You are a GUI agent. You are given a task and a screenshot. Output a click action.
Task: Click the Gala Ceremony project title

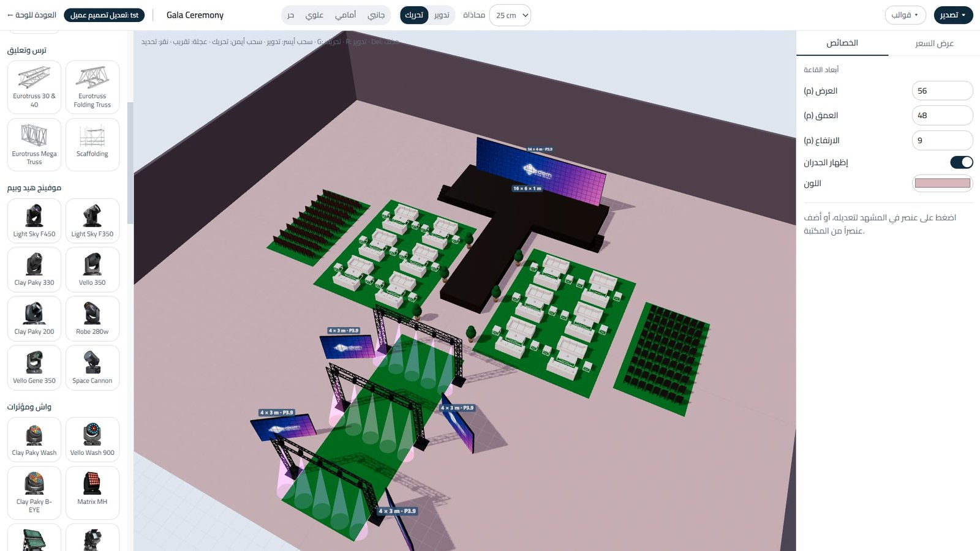[195, 15]
